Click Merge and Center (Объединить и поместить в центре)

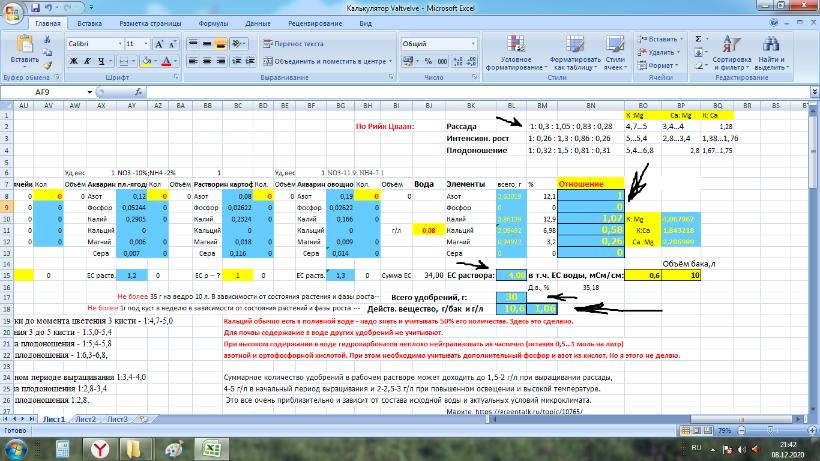coord(325,61)
